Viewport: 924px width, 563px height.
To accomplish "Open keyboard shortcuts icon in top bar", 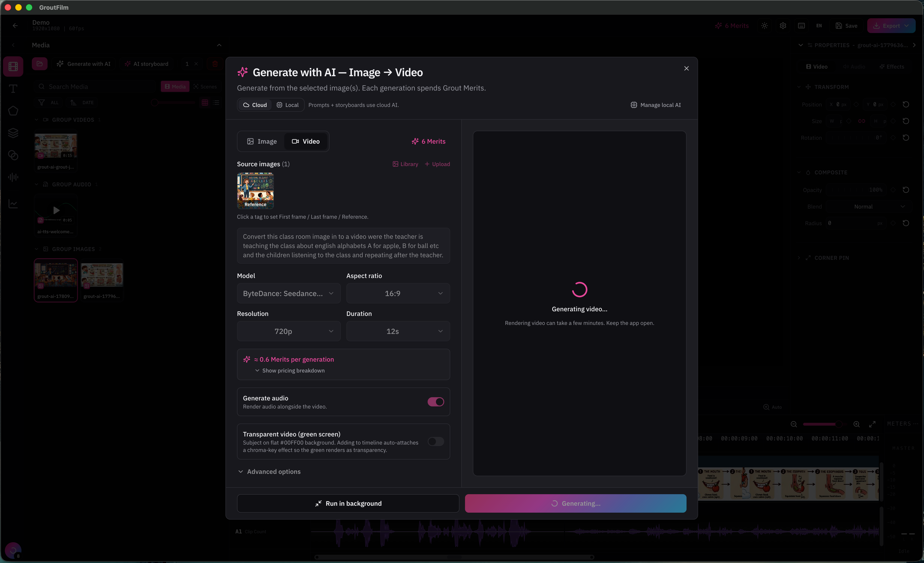I will click(801, 26).
